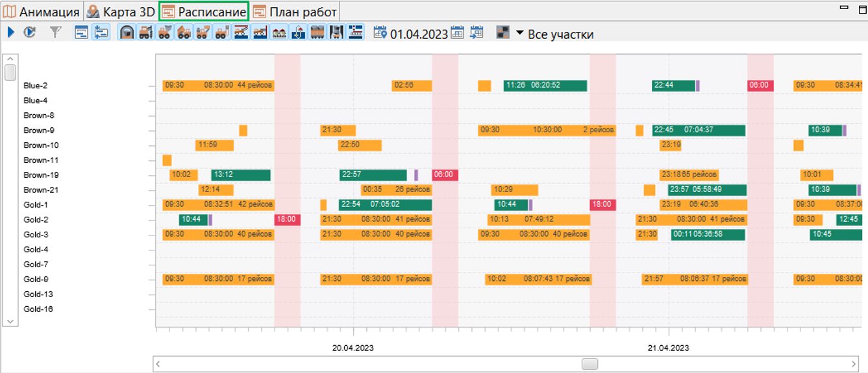Select the Brown-19 row label
Image resolution: width=868 pixels, height=373 pixels.
point(41,175)
